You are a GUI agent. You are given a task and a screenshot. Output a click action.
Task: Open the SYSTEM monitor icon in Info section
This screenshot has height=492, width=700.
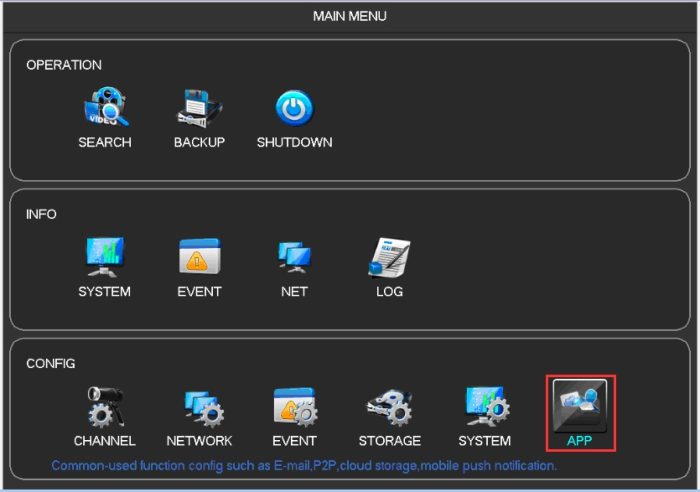[x=105, y=258]
